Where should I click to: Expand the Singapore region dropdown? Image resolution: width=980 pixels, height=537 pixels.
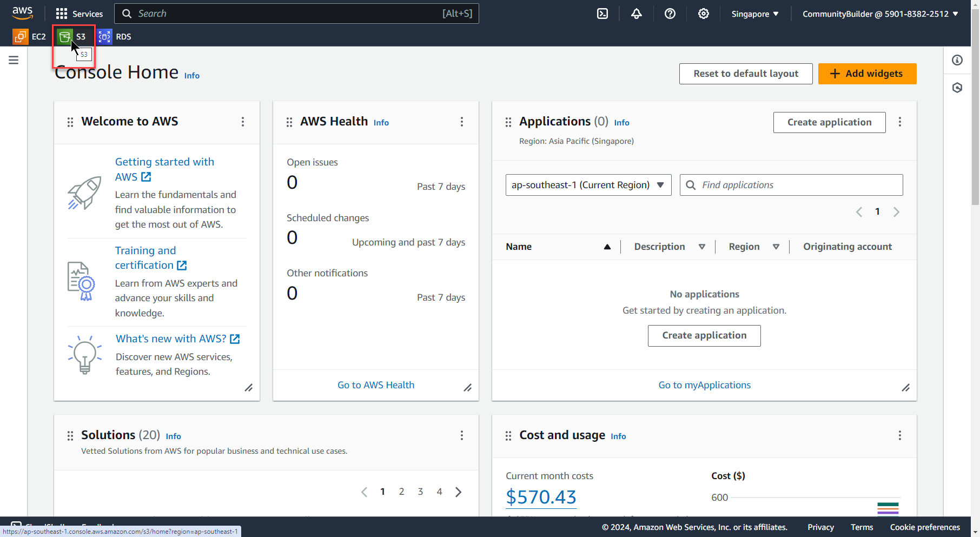click(x=755, y=13)
